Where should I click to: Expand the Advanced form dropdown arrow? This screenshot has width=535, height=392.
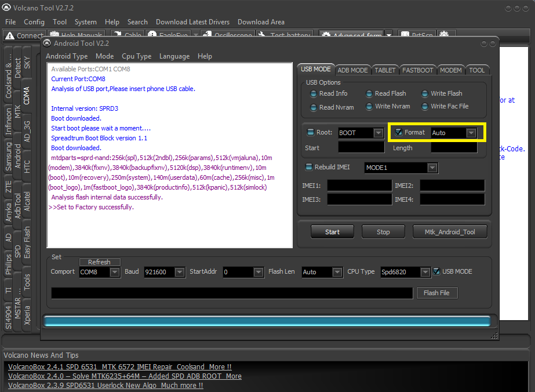[x=388, y=35]
